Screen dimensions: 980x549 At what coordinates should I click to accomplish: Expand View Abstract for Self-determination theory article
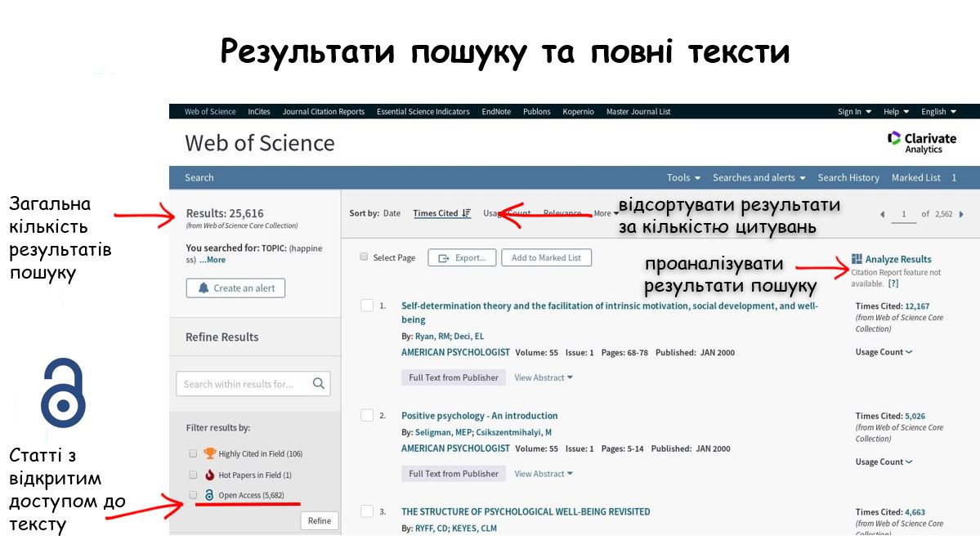pos(543,377)
